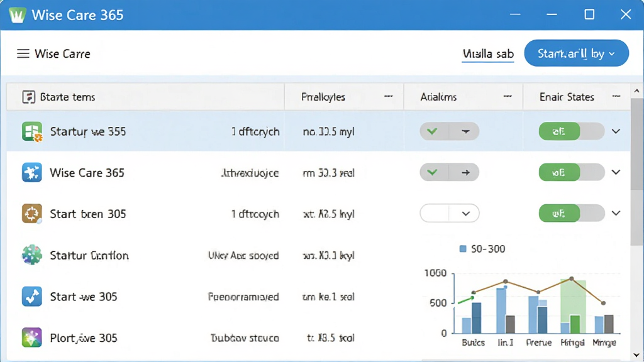Click the scrollbar down arrow

[636, 355]
